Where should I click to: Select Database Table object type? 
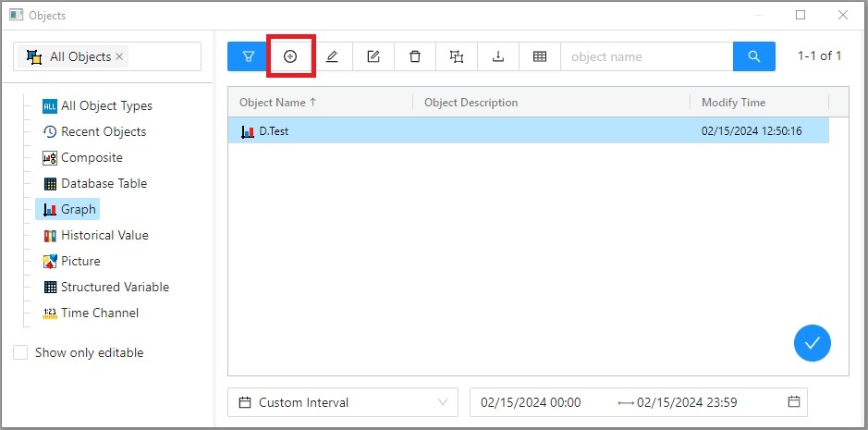(x=104, y=183)
